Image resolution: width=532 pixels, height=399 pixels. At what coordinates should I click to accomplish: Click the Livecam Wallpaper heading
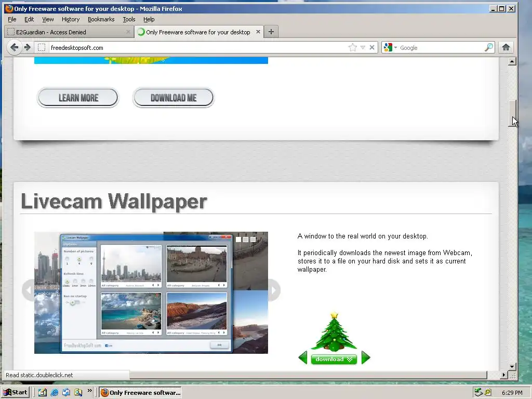coord(114,201)
